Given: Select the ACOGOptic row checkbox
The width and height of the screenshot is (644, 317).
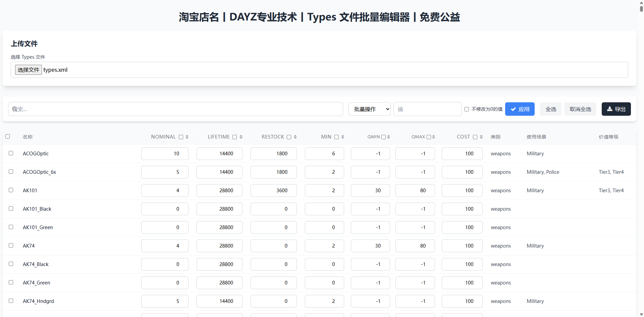Looking at the screenshot, I should [11, 153].
